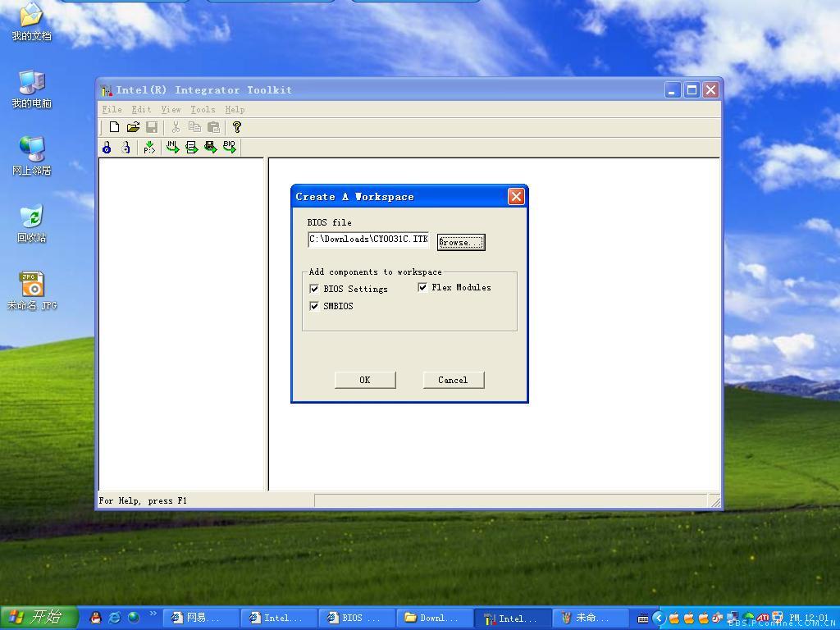The width and height of the screenshot is (840, 630).
Task: Click the P:> green arrow icon
Action: point(149,148)
